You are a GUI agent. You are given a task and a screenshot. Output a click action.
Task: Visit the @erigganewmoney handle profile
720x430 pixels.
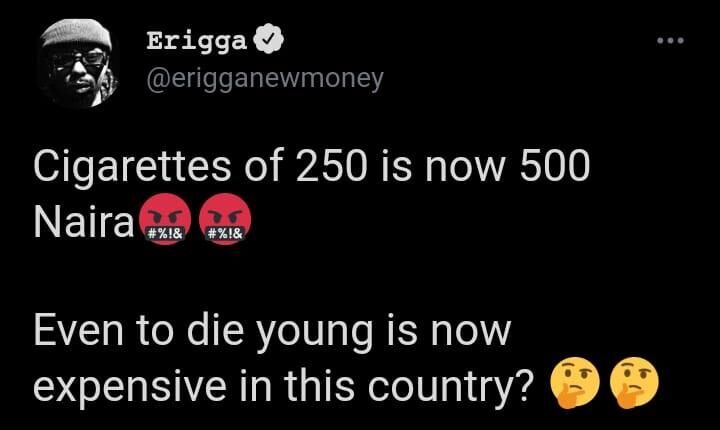[x=264, y=79]
